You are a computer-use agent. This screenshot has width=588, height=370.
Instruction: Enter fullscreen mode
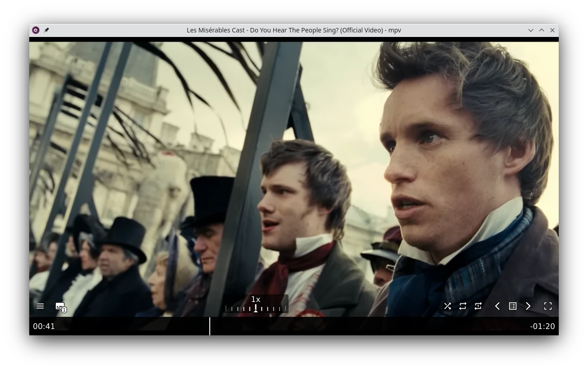(x=548, y=306)
